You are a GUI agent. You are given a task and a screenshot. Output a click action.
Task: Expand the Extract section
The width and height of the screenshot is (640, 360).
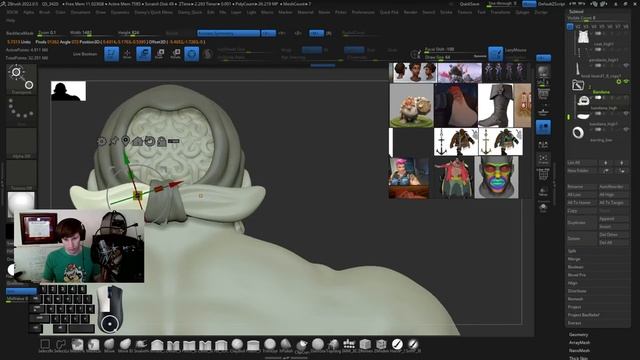click(x=574, y=323)
